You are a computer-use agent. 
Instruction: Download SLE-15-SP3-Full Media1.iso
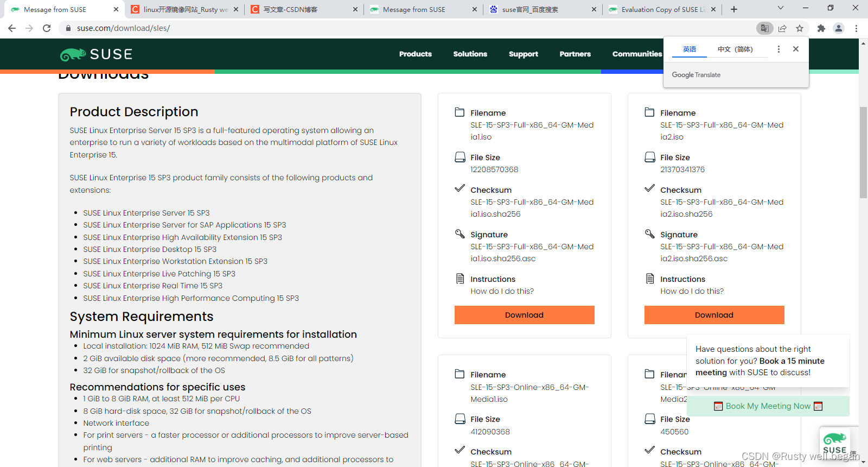pyautogui.click(x=525, y=315)
